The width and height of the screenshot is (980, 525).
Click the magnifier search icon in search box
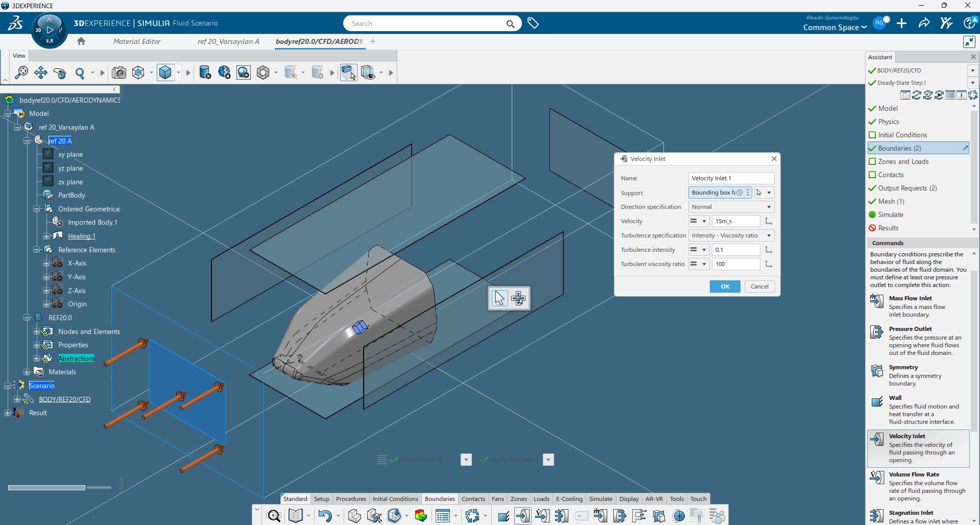(510, 23)
